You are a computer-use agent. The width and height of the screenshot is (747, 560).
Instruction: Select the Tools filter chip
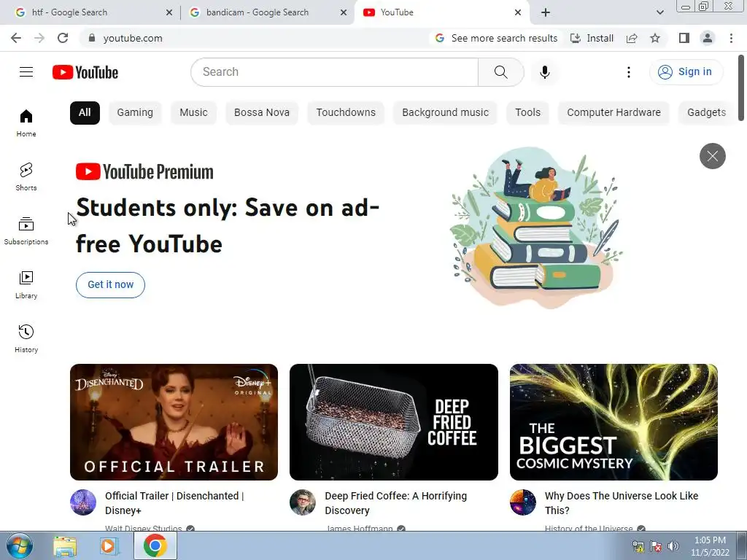tap(527, 113)
